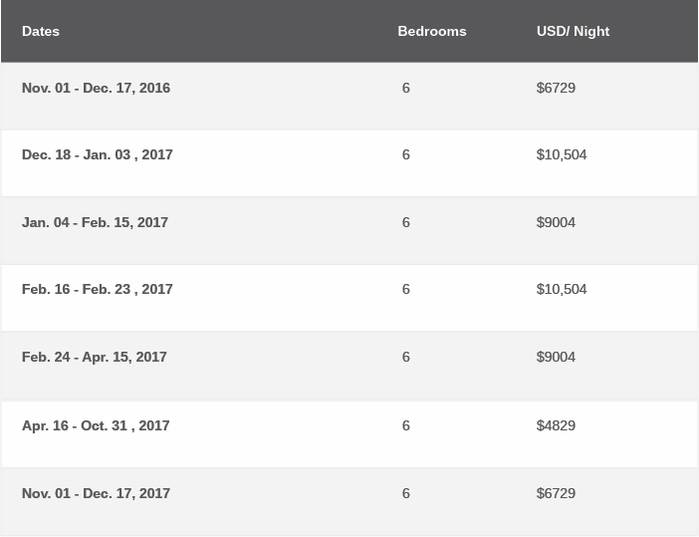
Task: Click bedroom count in Feb. 24 row
Action: pyautogui.click(x=406, y=357)
